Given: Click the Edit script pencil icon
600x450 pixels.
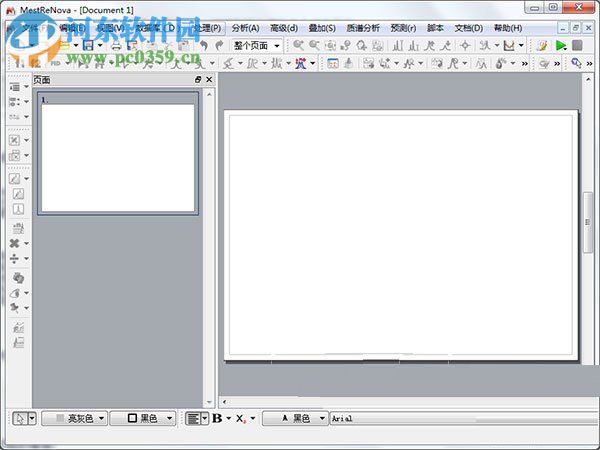Looking at the screenshot, I should coord(542,46).
